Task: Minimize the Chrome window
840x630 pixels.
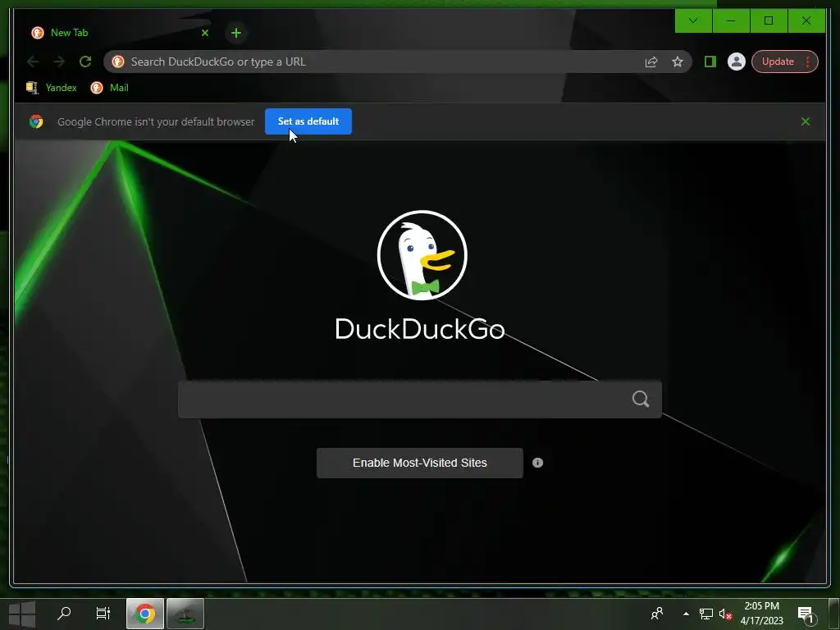Action: tap(731, 21)
